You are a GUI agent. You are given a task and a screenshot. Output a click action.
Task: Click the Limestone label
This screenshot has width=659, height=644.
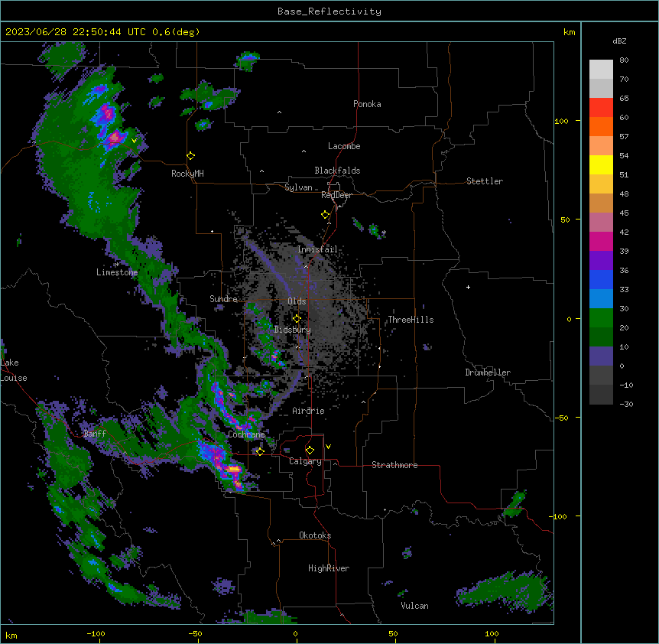[117, 272]
